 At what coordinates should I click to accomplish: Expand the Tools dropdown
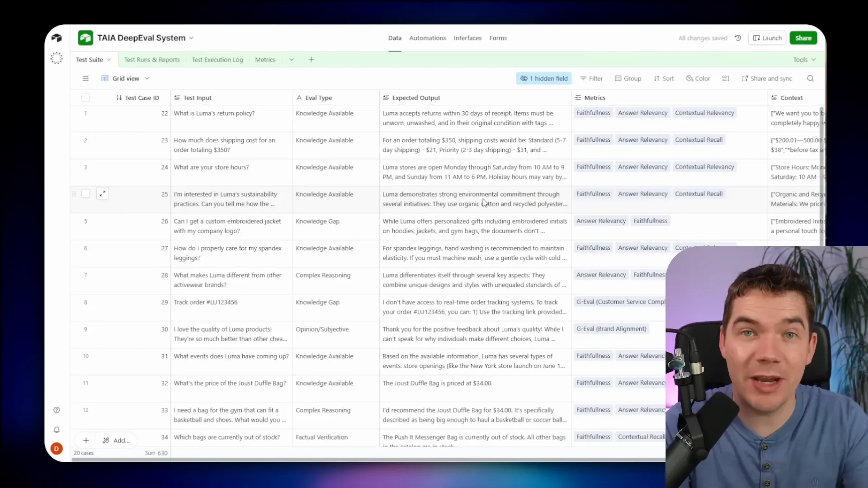tap(804, 60)
